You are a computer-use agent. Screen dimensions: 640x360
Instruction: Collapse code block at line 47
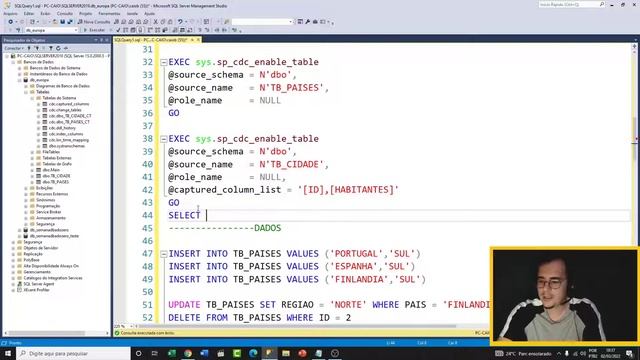pos(164,254)
